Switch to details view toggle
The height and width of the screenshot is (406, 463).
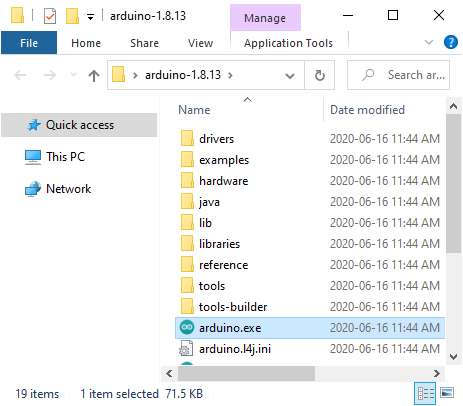coord(425,393)
